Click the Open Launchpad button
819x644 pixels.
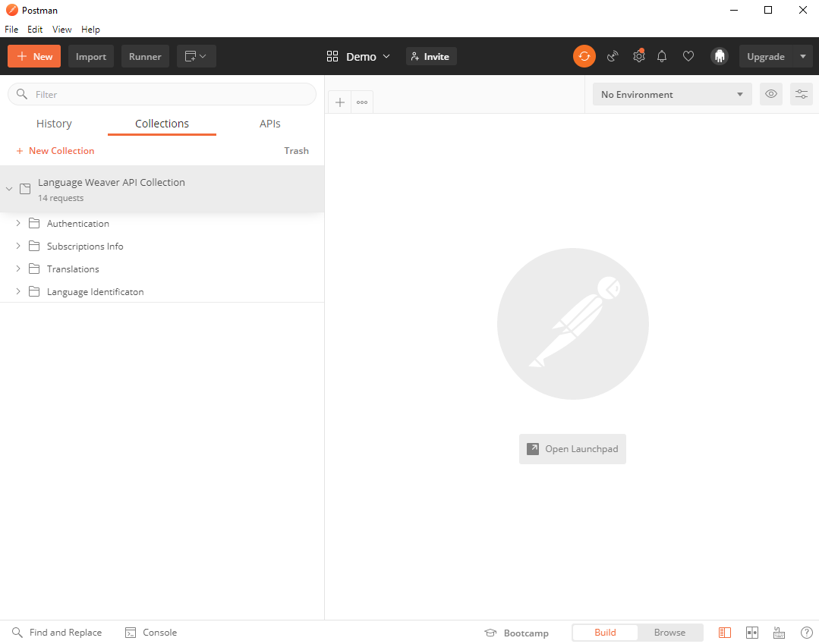tap(572, 449)
